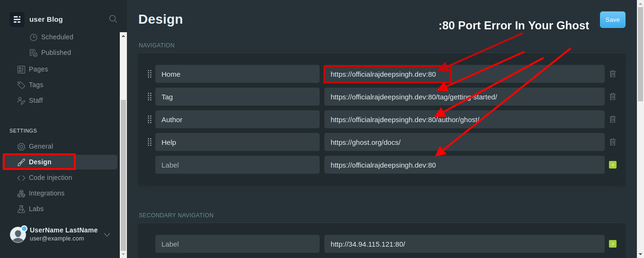The width and height of the screenshot is (644, 258).
Task: Click the Integrations icon in sidebar
Action: [x=21, y=193]
